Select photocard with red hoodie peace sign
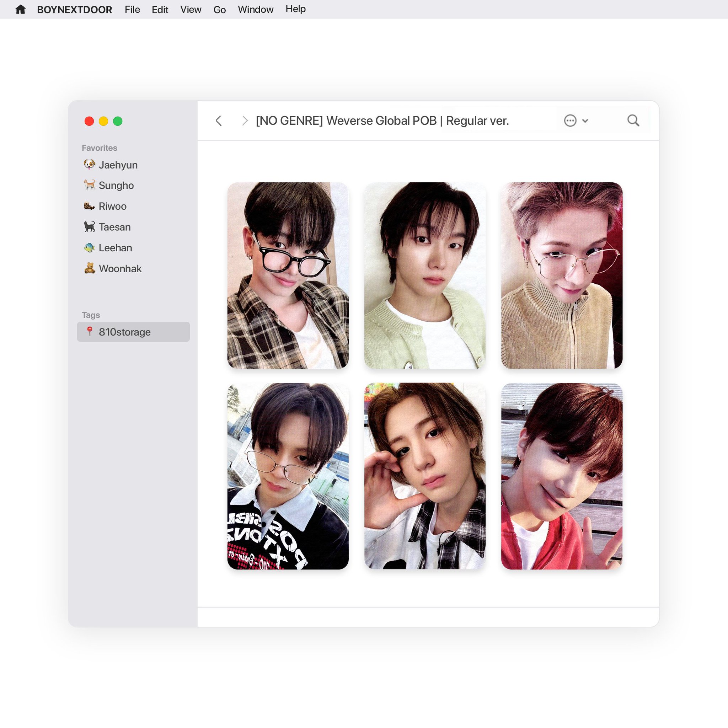This screenshot has width=728, height=728. (561, 476)
